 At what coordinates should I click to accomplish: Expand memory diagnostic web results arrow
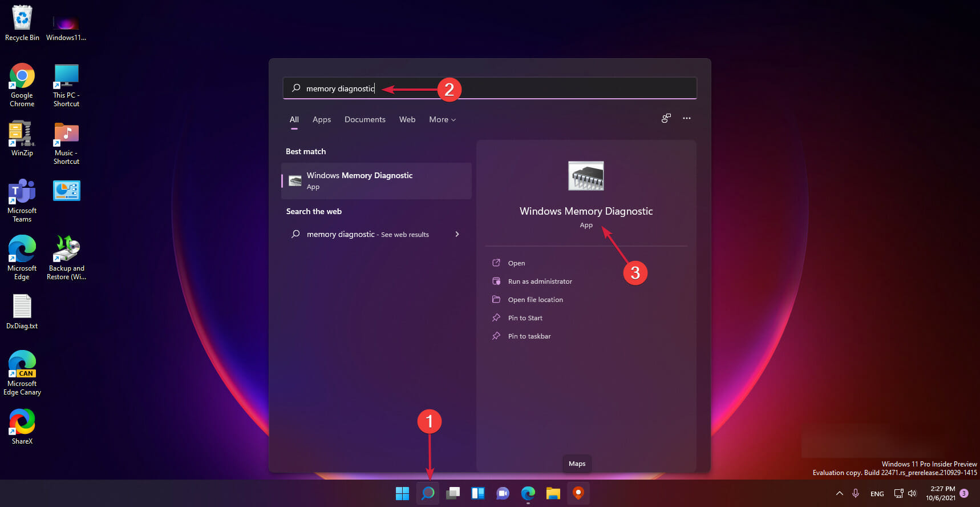[x=457, y=234]
